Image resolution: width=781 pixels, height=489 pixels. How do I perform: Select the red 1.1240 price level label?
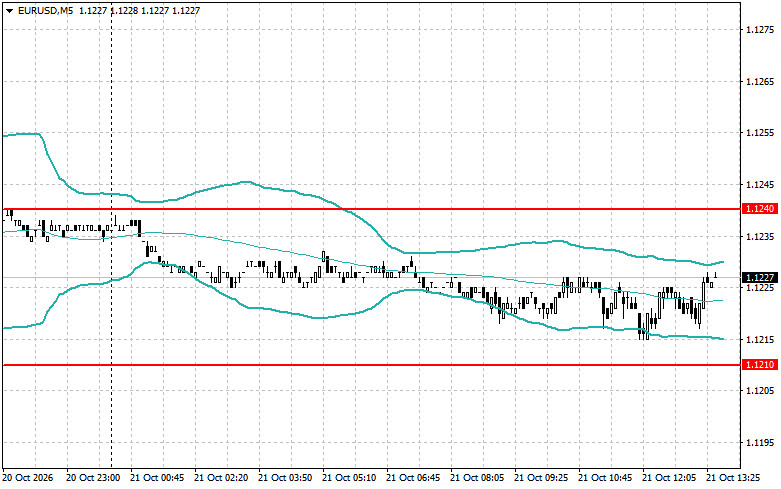click(x=760, y=209)
